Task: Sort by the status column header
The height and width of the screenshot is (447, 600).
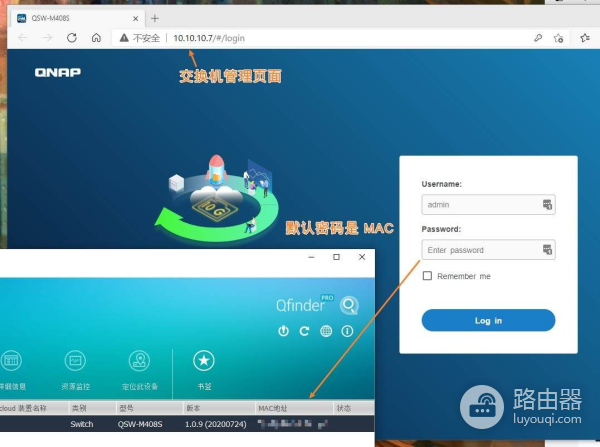Action: click(354, 408)
